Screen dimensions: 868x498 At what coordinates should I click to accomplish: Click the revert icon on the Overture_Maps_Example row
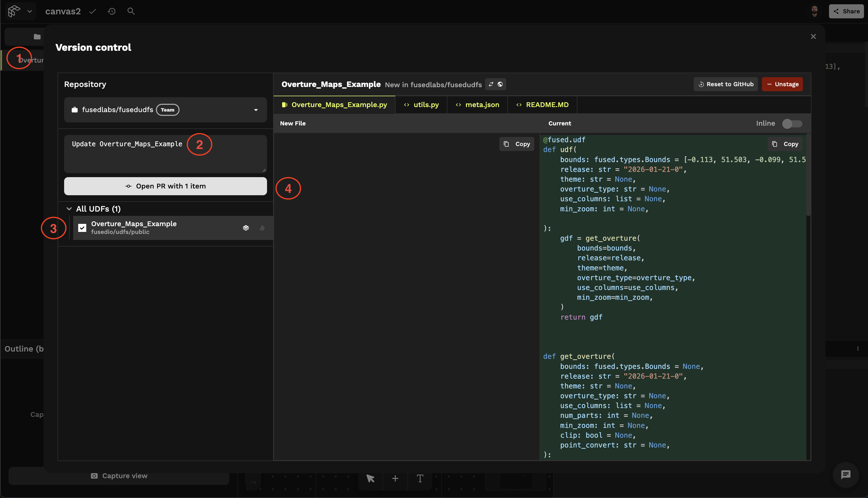[262, 228]
